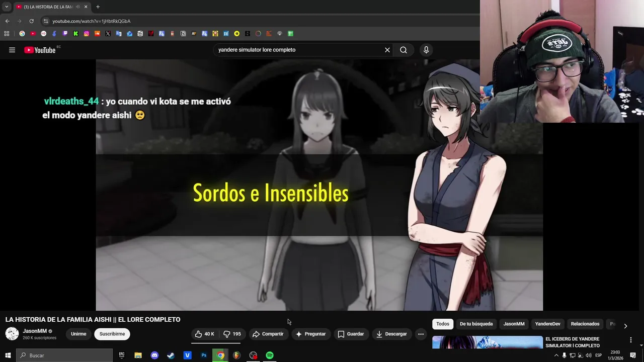Show hidden system tray icons

click(x=556, y=355)
